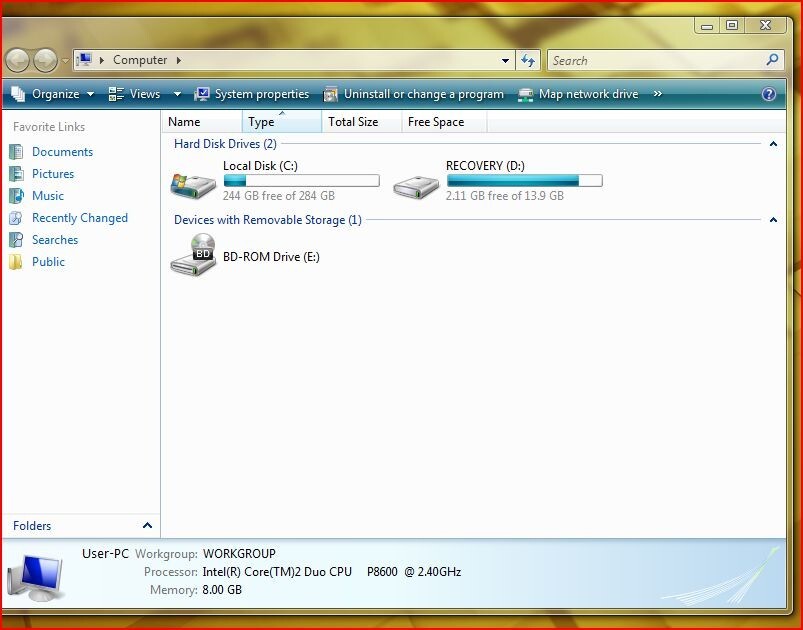Collapse Devices with Removable Storage group
The width and height of the screenshot is (803, 630).
(x=773, y=220)
